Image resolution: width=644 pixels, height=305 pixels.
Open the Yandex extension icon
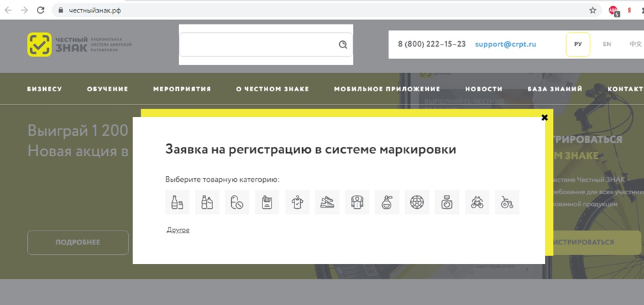click(629, 10)
